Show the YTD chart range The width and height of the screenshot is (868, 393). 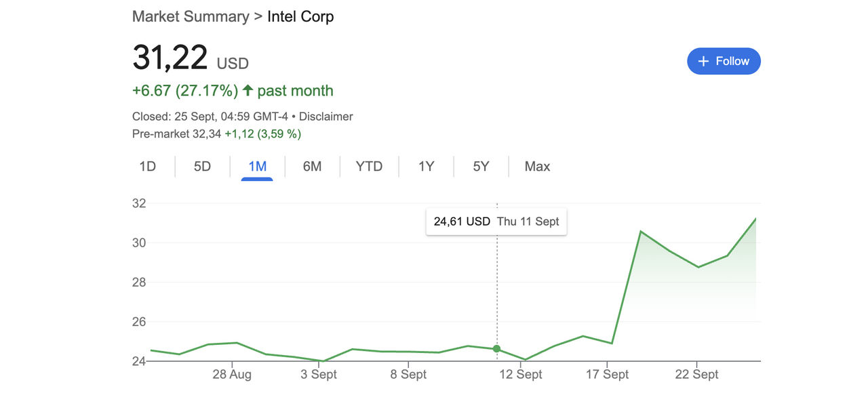click(x=369, y=167)
